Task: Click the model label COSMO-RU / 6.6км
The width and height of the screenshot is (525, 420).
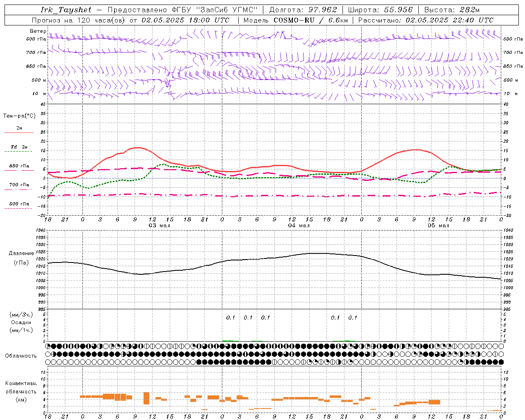Action: (x=311, y=20)
